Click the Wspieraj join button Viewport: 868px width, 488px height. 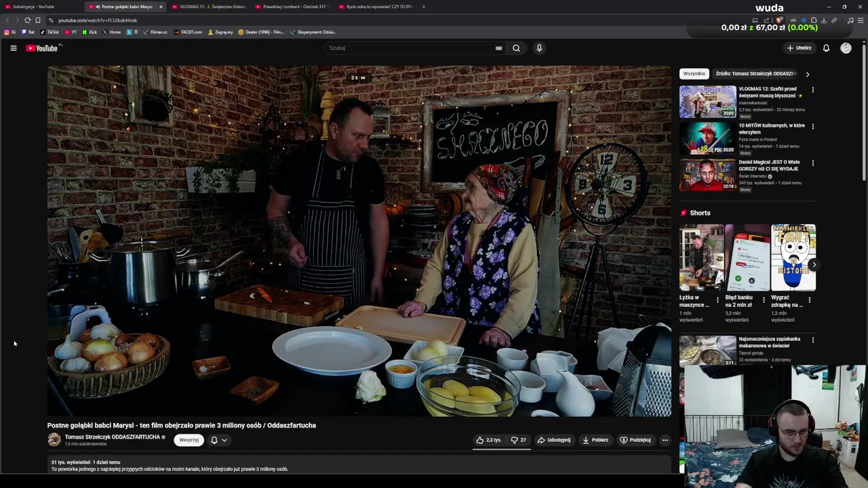(189, 440)
